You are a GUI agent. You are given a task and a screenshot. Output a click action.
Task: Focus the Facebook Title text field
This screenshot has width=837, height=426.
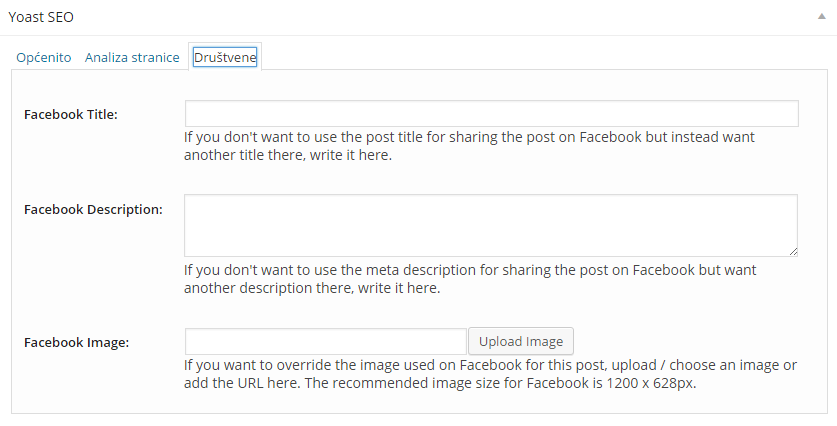tap(492, 114)
